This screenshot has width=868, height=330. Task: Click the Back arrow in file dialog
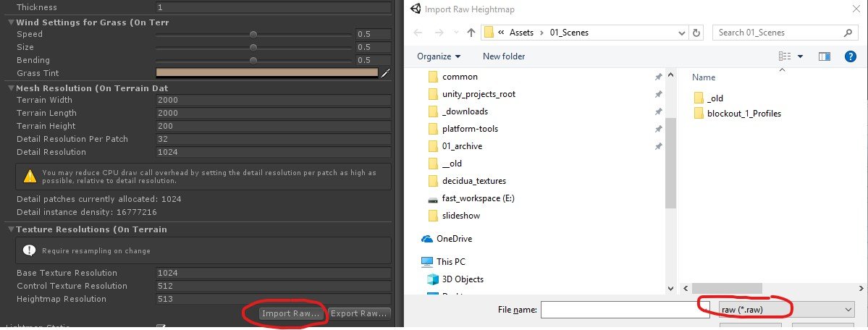(417, 33)
